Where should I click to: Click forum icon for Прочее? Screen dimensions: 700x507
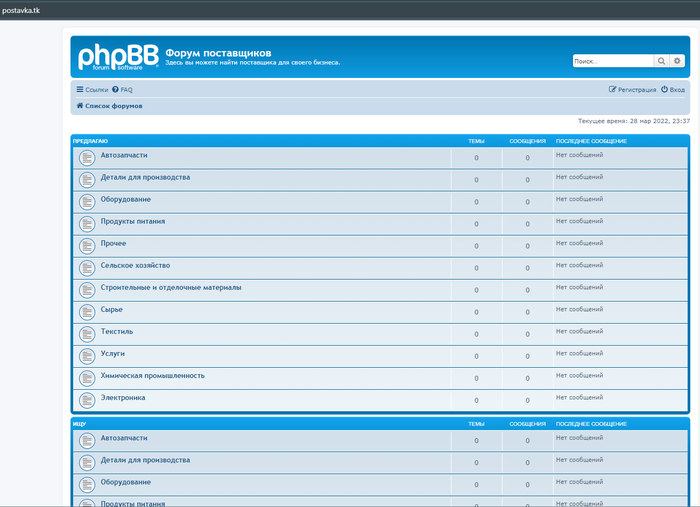coord(87,246)
